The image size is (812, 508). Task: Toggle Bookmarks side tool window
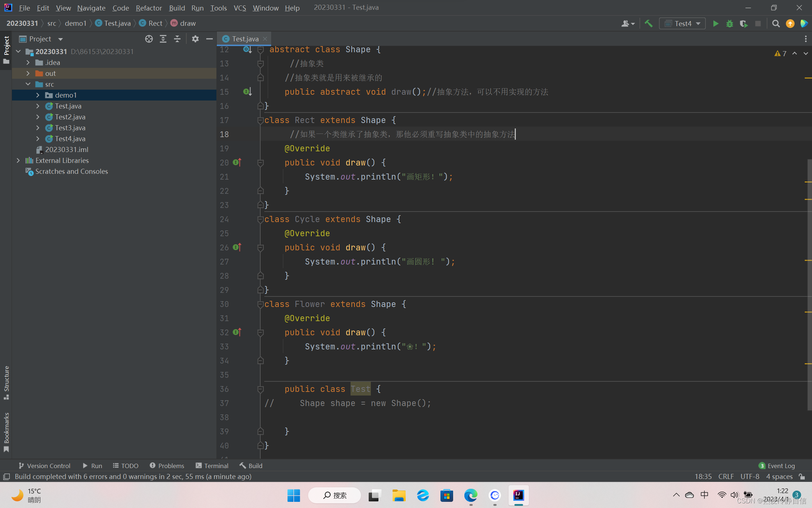[x=6, y=432]
